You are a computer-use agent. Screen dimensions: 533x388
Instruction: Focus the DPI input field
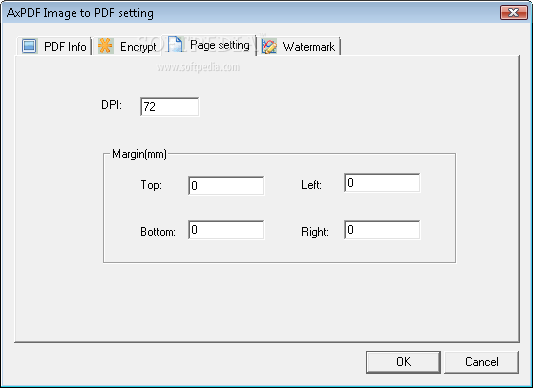tap(170, 107)
